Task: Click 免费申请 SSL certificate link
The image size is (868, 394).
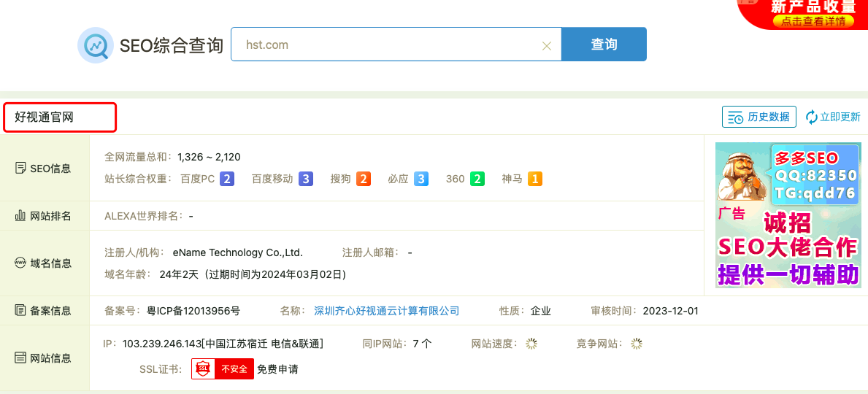Action: 277,369
